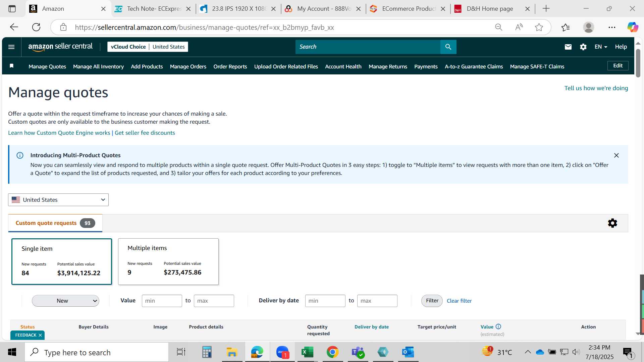Click the Read aloud icon
This screenshot has height=362, width=644.
(x=519, y=27)
